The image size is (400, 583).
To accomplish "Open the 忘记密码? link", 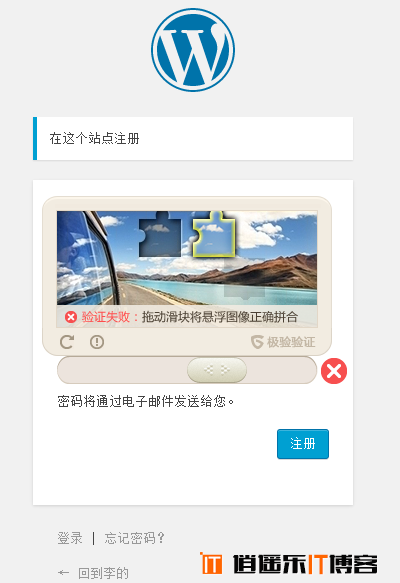I will coord(134,538).
